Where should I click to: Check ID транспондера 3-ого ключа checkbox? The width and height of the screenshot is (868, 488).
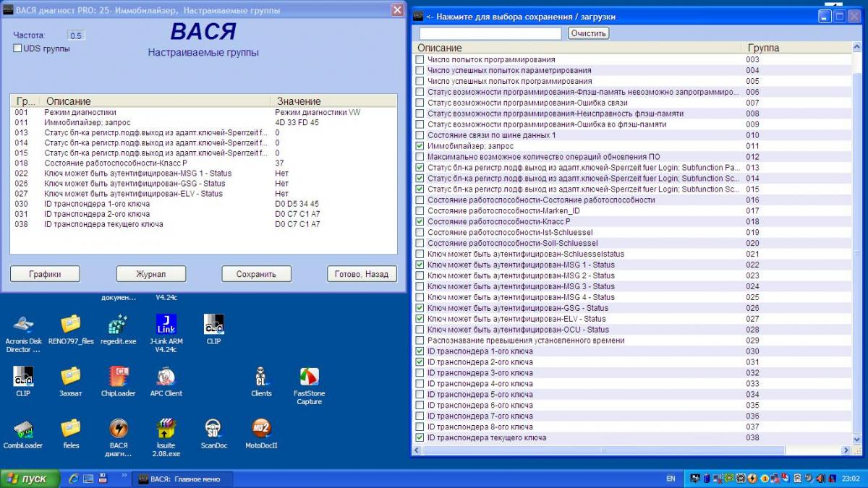click(x=420, y=373)
